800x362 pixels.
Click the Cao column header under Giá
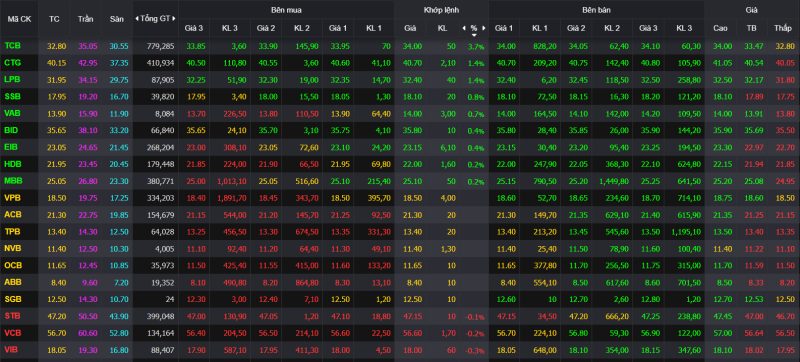(720, 28)
